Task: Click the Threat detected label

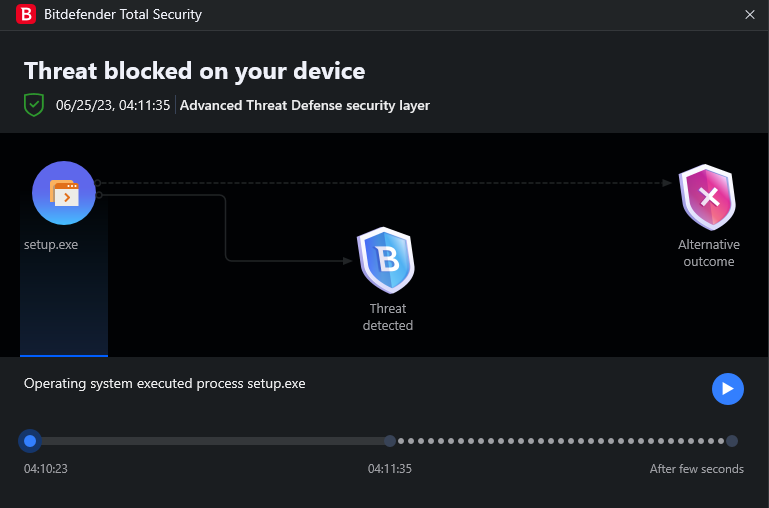Action: pyautogui.click(x=388, y=317)
